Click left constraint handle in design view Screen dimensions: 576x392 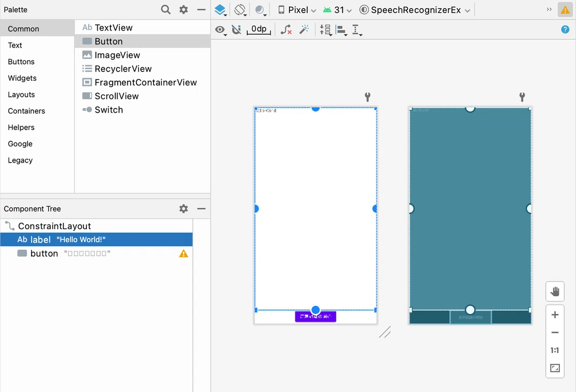(x=256, y=209)
